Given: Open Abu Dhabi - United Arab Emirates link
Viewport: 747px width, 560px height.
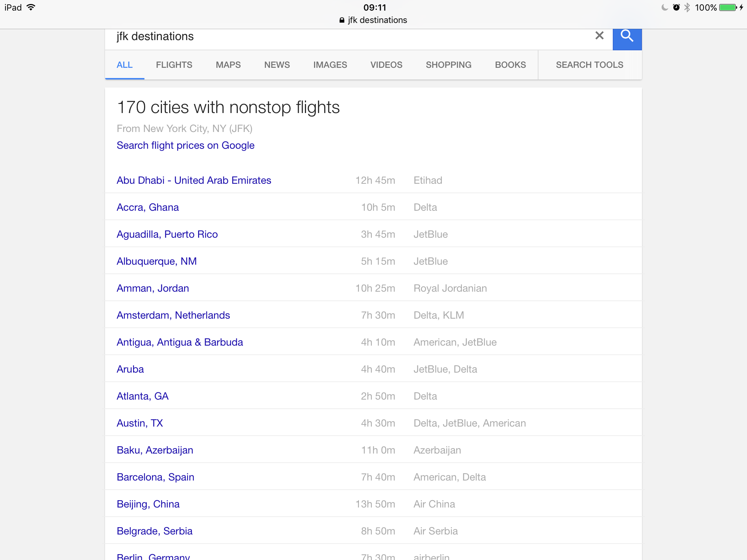Looking at the screenshot, I should click(194, 180).
